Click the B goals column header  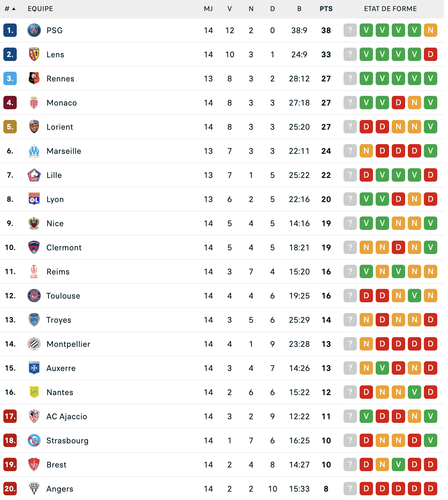pos(299,9)
